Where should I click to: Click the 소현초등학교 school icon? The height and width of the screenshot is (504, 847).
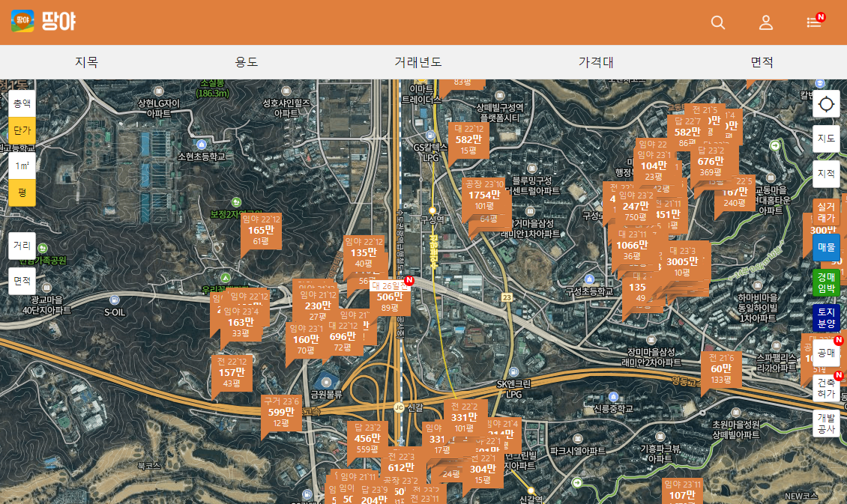(x=202, y=144)
